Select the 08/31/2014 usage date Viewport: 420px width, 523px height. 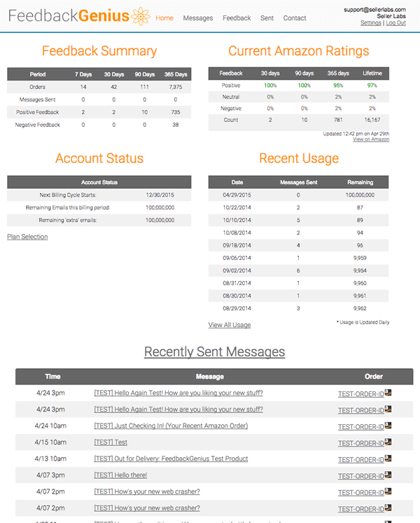(237, 283)
